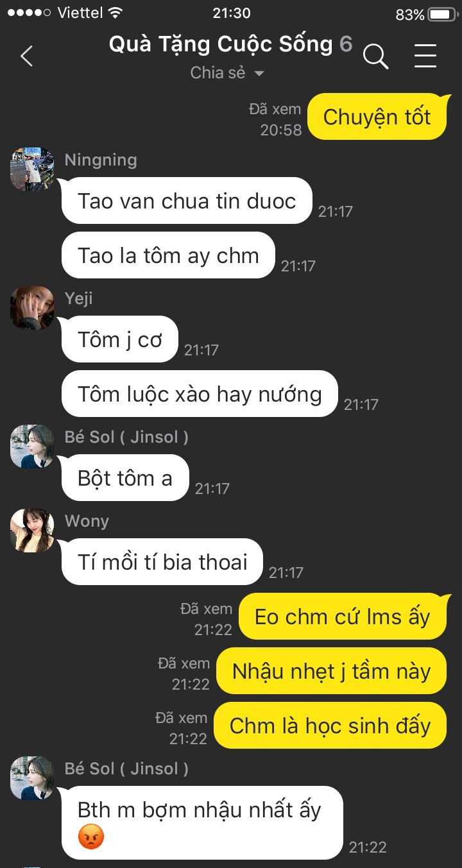Open Ningning's profile avatar
This screenshot has width=462, height=868.
click(x=32, y=169)
